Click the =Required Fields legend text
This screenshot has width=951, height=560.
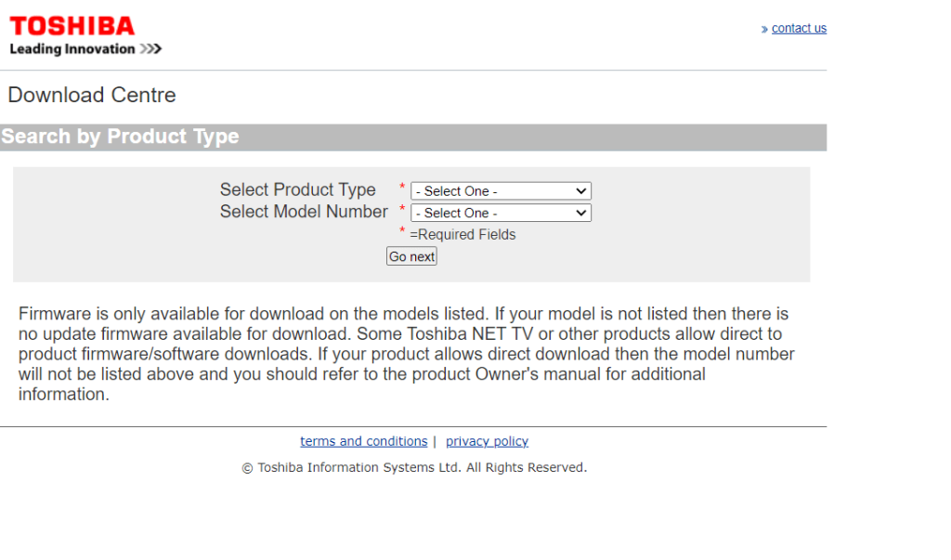click(x=462, y=235)
